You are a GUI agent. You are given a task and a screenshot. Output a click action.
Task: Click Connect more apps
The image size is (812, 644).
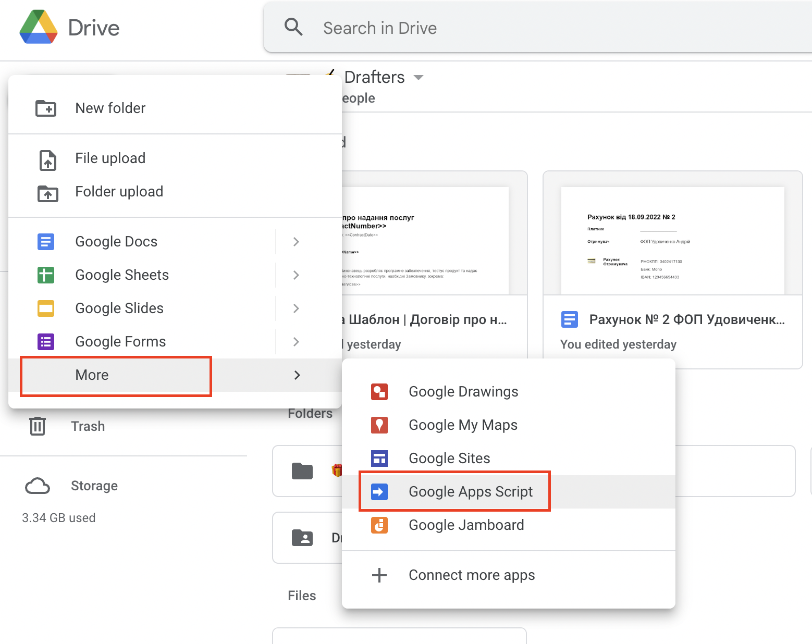coord(471,575)
